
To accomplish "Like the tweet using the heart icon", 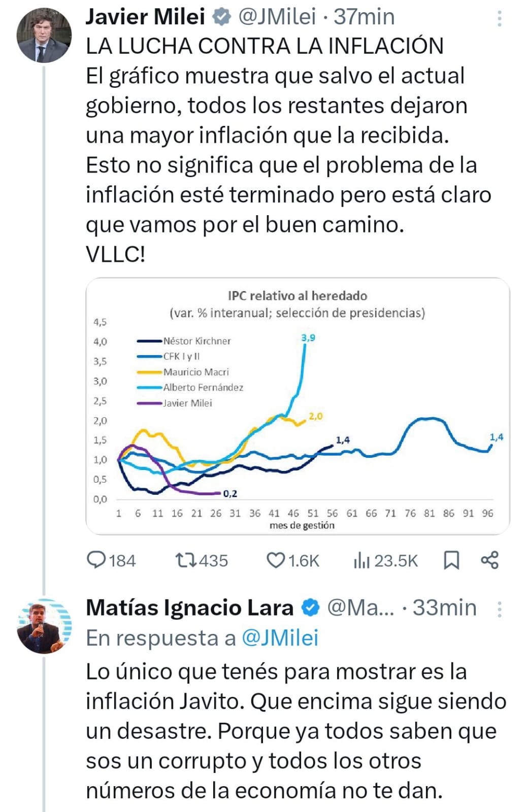I will 276,560.
